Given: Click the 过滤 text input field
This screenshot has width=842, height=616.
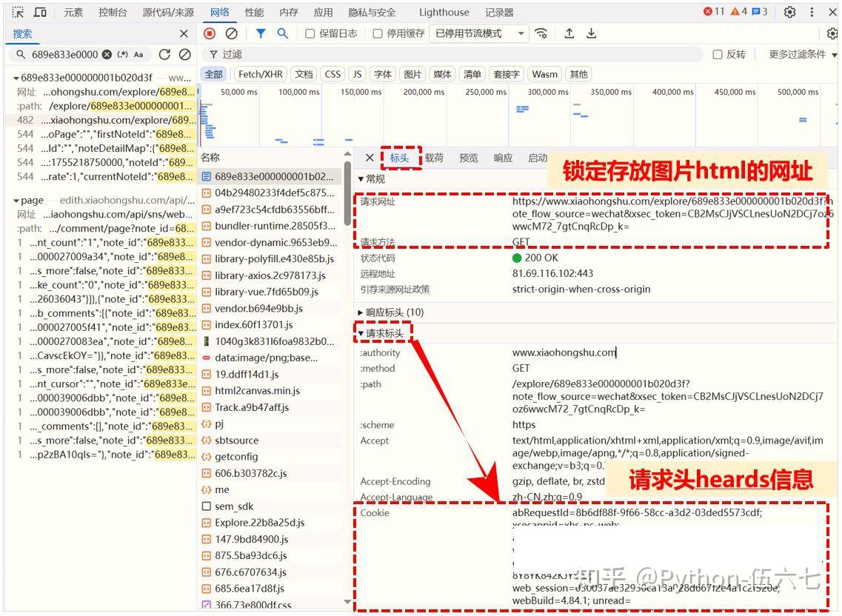Looking at the screenshot, I should pyautogui.click(x=444, y=54).
